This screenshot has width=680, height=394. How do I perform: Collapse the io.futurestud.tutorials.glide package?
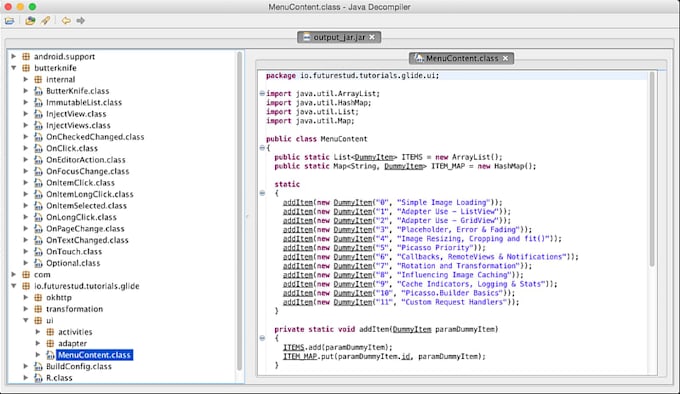tap(13, 286)
